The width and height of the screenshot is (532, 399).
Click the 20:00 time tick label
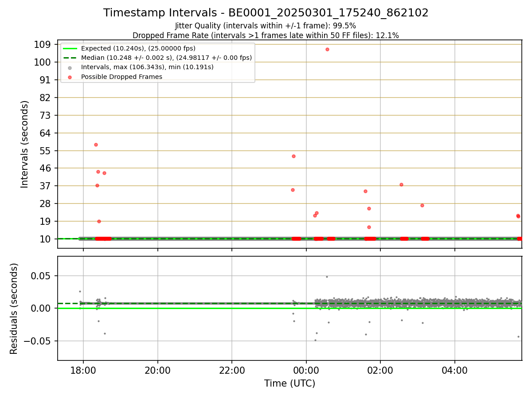point(157,371)
